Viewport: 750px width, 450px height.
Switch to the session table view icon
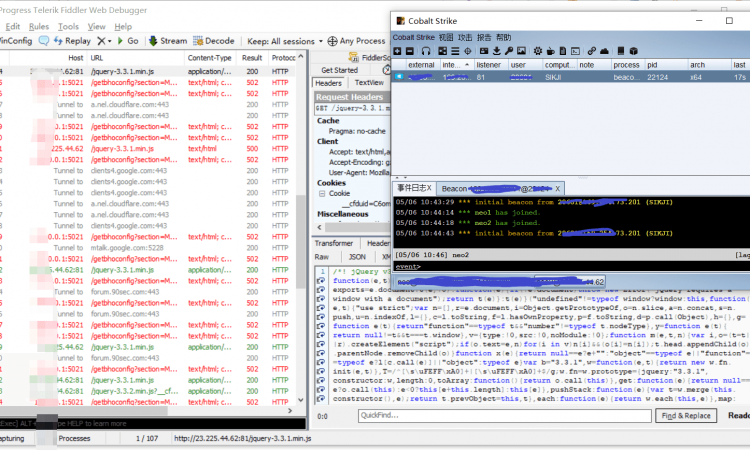click(455, 51)
